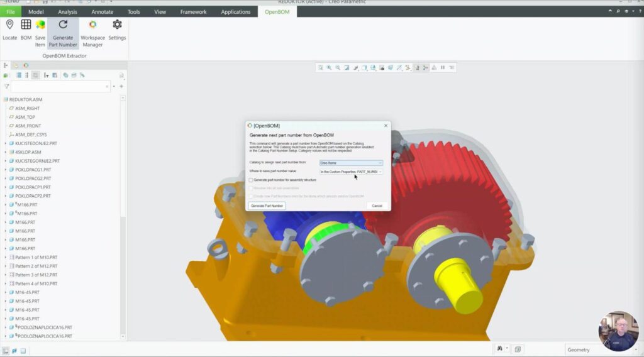Switch to the View ribbon tab

pos(160,12)
